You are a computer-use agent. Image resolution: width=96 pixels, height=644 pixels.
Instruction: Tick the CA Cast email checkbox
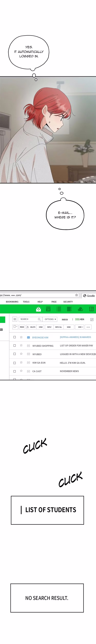click(14, 371)
